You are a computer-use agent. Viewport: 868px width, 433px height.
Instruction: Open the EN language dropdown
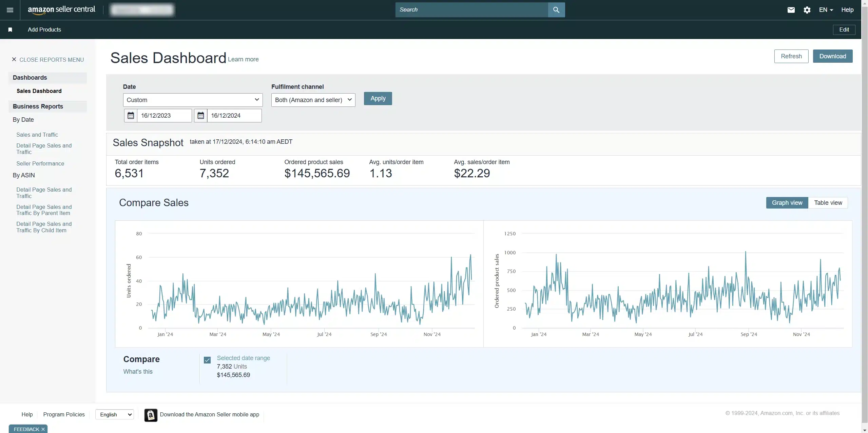coord(826,10)
